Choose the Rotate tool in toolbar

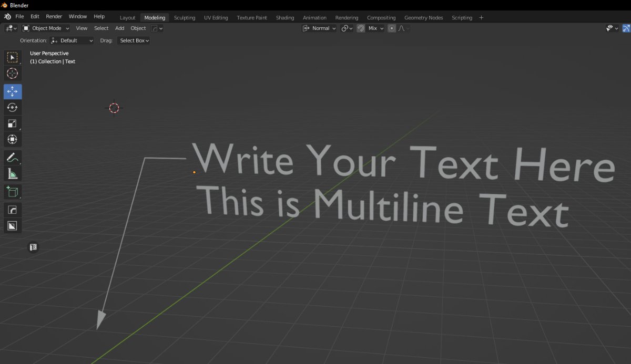tap(13, 107)
